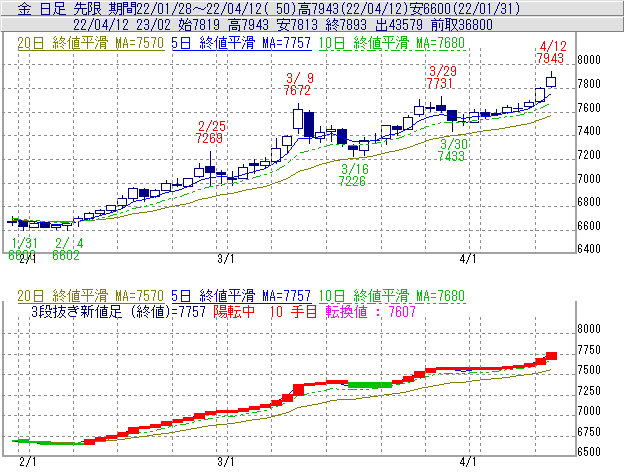Screen dimensions: 624x475
Task: Click the 3段抜き新値足 (終値)=7757 label
Action: click(x=118, y=311)
